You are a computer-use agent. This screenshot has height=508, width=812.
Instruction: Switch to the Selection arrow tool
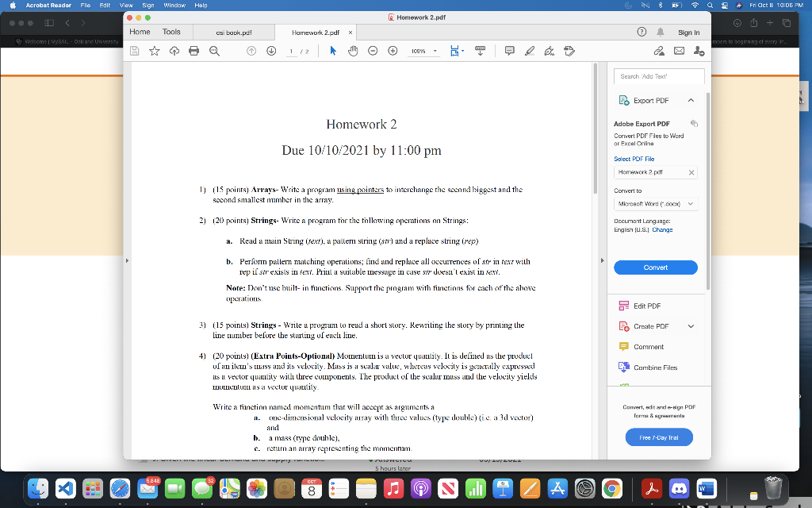click(x=332, y=50)
